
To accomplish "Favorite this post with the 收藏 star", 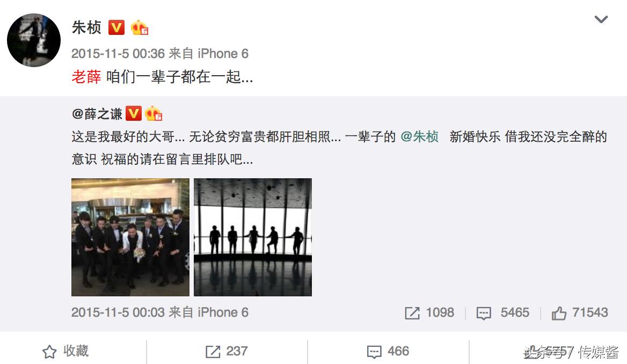I will [65, 351].
